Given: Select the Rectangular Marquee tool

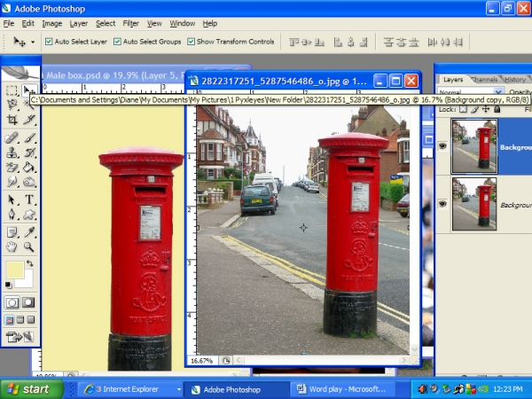Looking at the screenshot, I should (x=12, y=90).
